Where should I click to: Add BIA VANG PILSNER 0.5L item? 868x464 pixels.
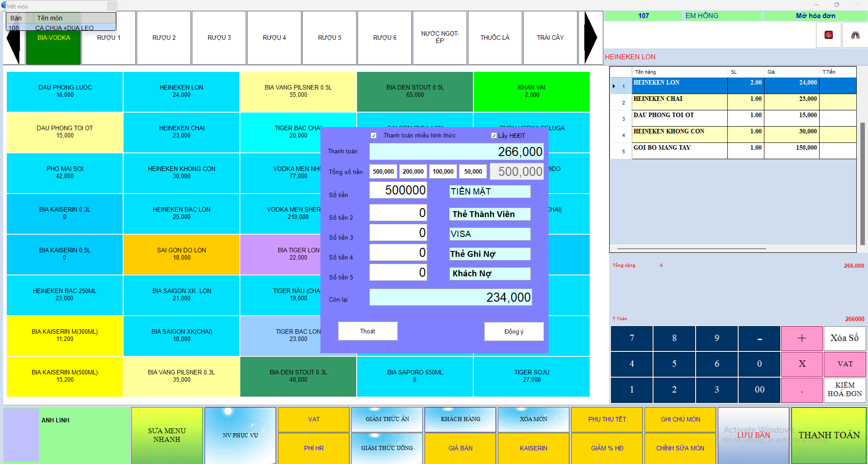[x=298, y=91]
